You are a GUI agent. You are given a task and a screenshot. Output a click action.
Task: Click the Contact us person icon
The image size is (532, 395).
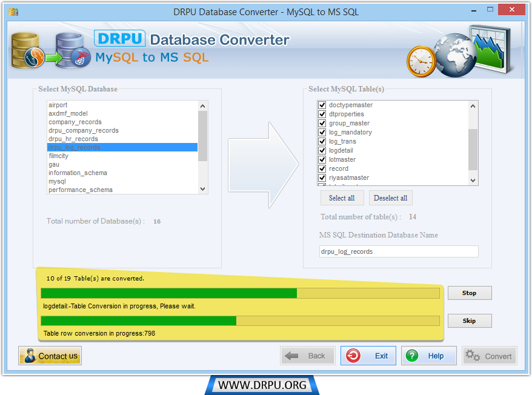[30, 356]
